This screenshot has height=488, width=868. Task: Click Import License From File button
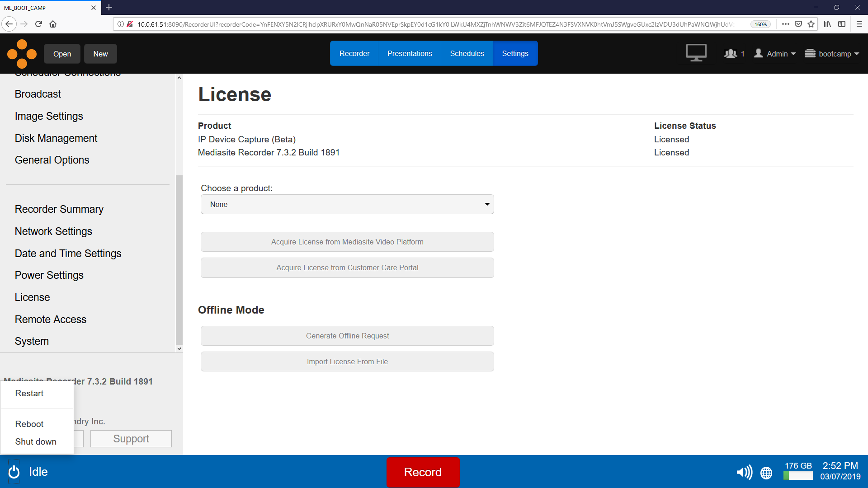pos(347,361)
